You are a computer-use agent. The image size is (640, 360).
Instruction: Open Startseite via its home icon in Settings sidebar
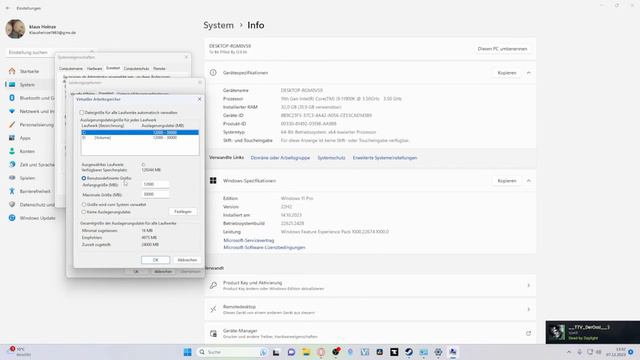tap(12, 71)
